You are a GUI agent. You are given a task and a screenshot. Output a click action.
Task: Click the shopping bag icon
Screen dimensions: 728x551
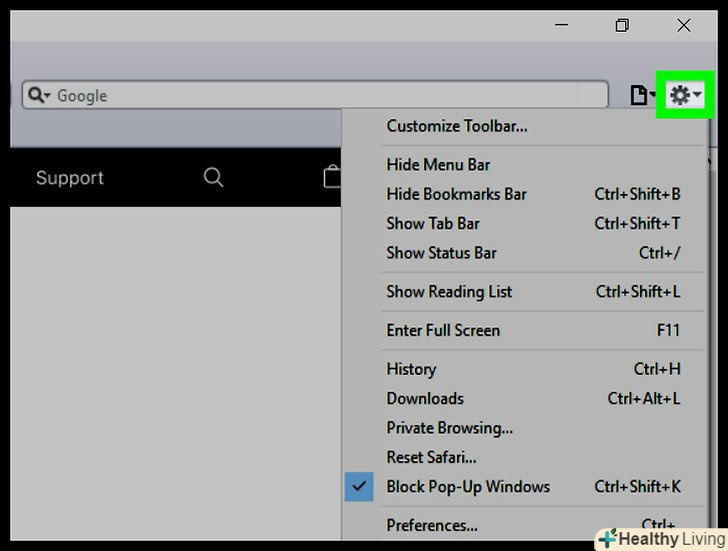coord(332,177)
